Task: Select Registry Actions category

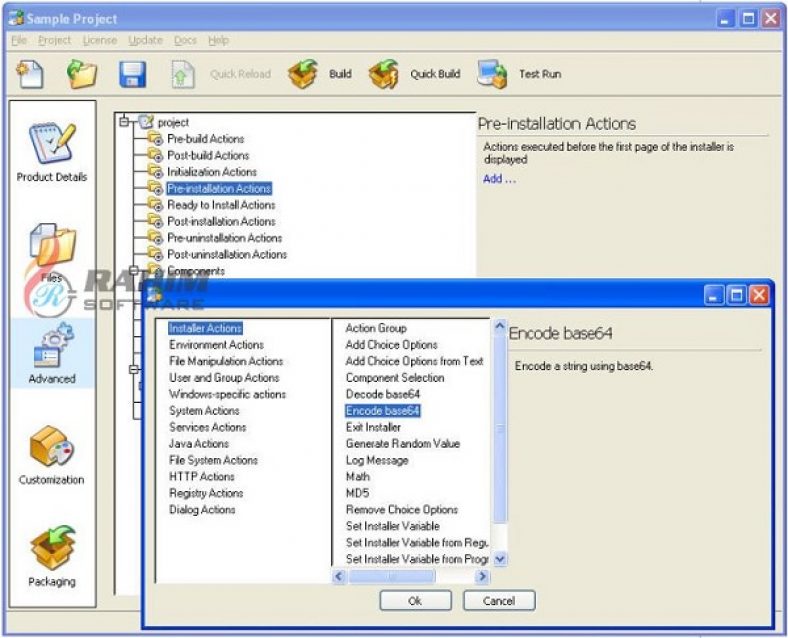Action: [x=206, y=493]
